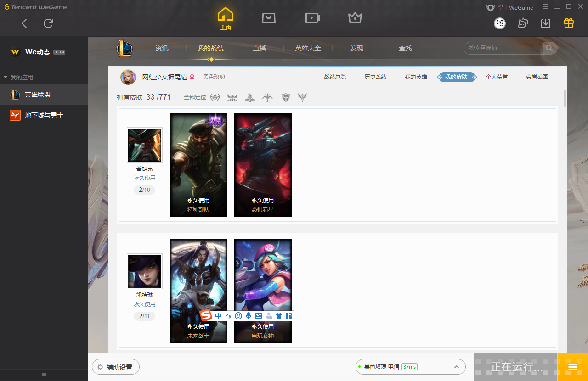Open Sogou skin shirt icon
Screen dimensions: 588x381
pyautogui.click(x=279, y=316)
